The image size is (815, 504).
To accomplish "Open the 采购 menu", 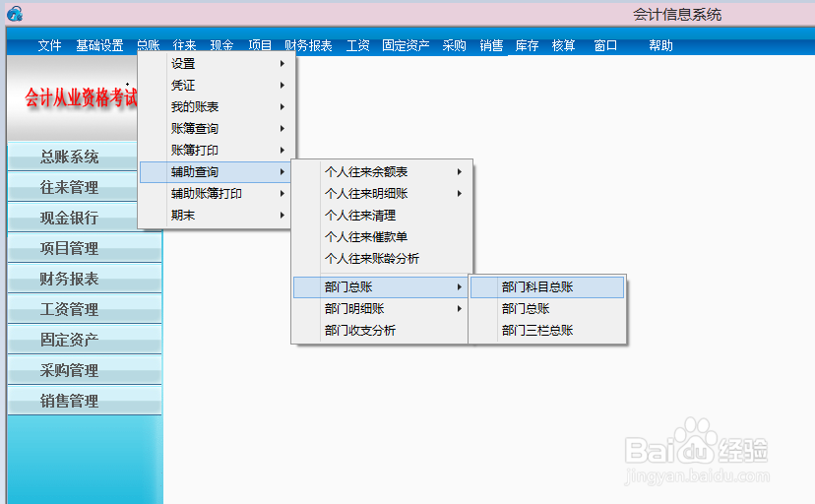I will (455, 45).
